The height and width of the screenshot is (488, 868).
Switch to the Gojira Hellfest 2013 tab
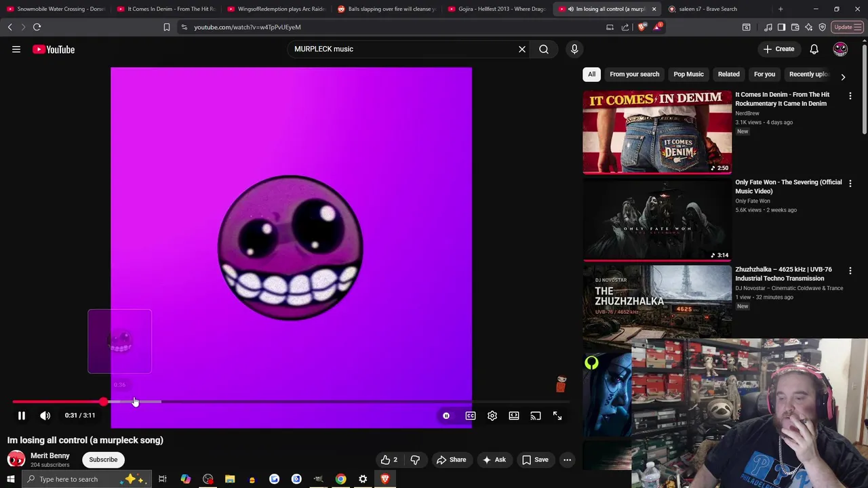point(497,9)
